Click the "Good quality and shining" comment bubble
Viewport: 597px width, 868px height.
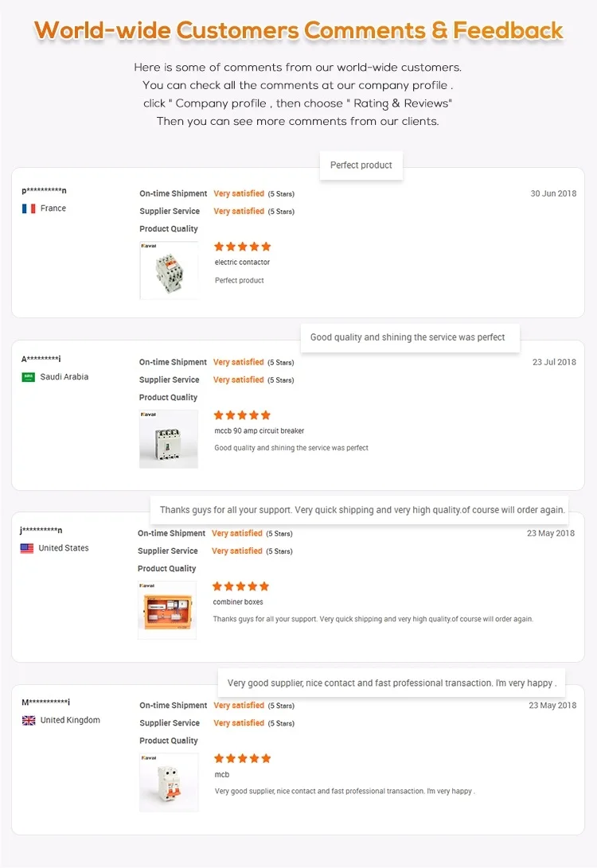tap(408, 337)
